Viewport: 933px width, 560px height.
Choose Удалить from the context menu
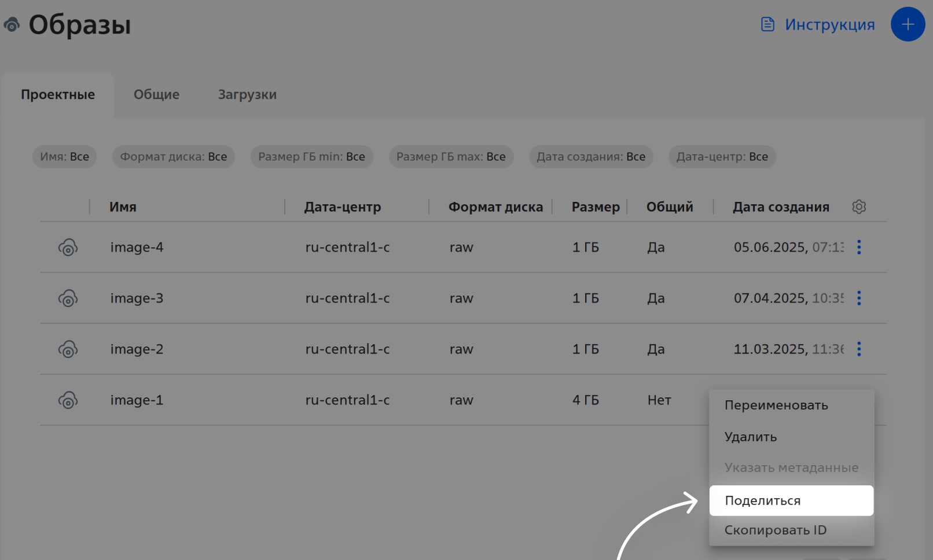(751, 437)
